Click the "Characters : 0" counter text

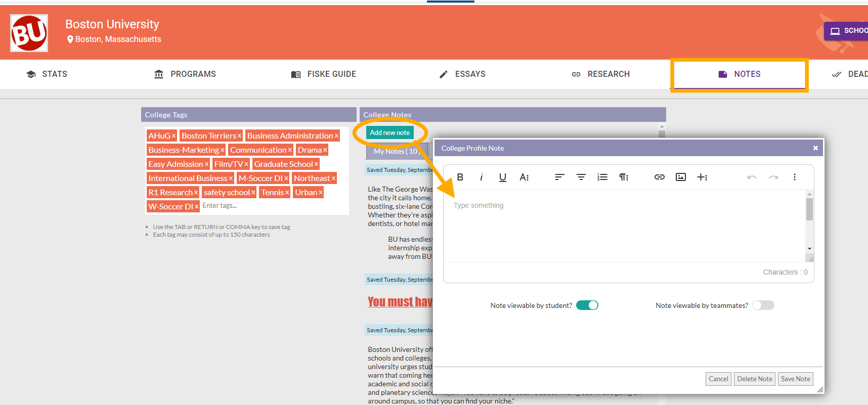[x=785, y=272]
